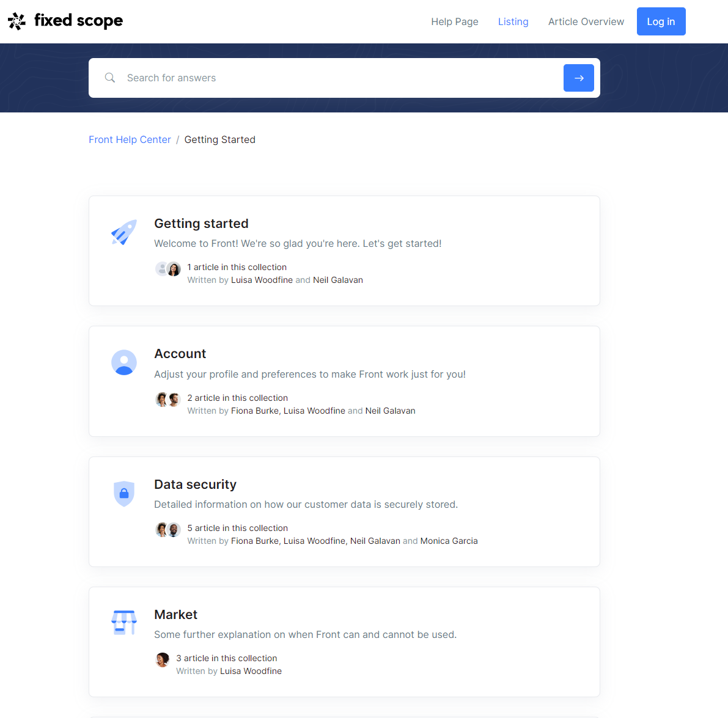This screenshot has width=728, height=718.
Task: Click the fixed scope logo icon
Action: click(x=17, y=21)
